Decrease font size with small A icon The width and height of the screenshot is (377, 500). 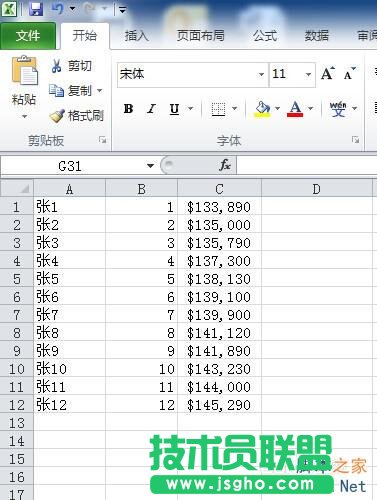349,74
